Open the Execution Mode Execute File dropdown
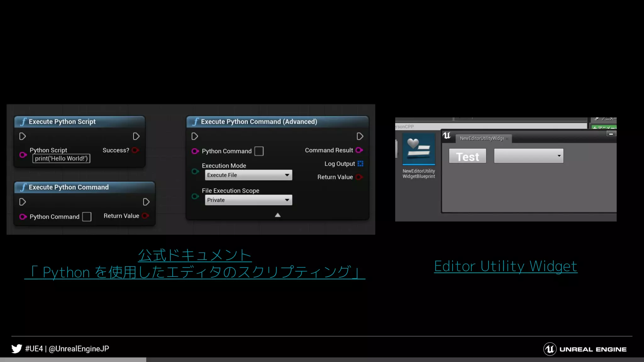Image resolution: width=644 pixels, height=362 pixels. 248,175
